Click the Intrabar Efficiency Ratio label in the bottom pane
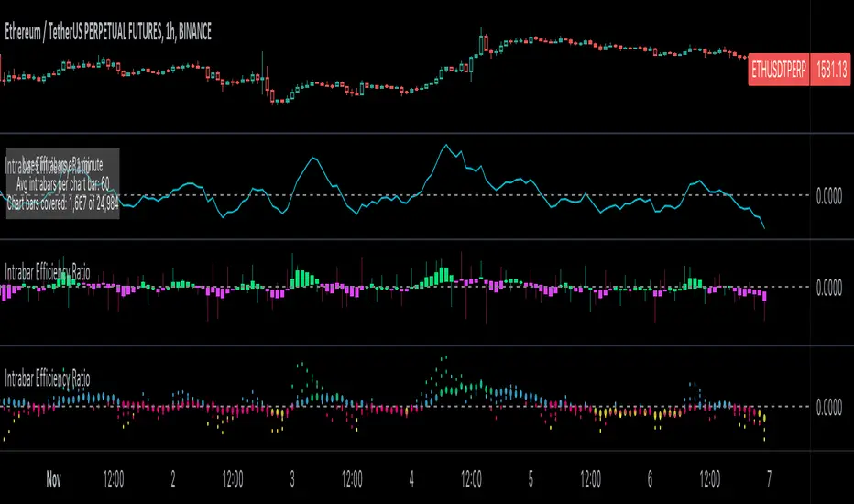The image size is (854, 504). [x=48, y=378]
